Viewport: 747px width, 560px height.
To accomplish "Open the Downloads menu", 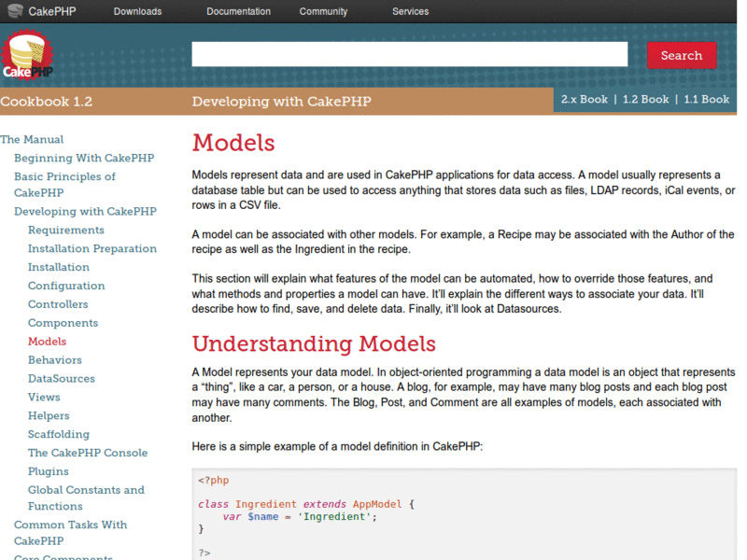I will coord(137,11).
